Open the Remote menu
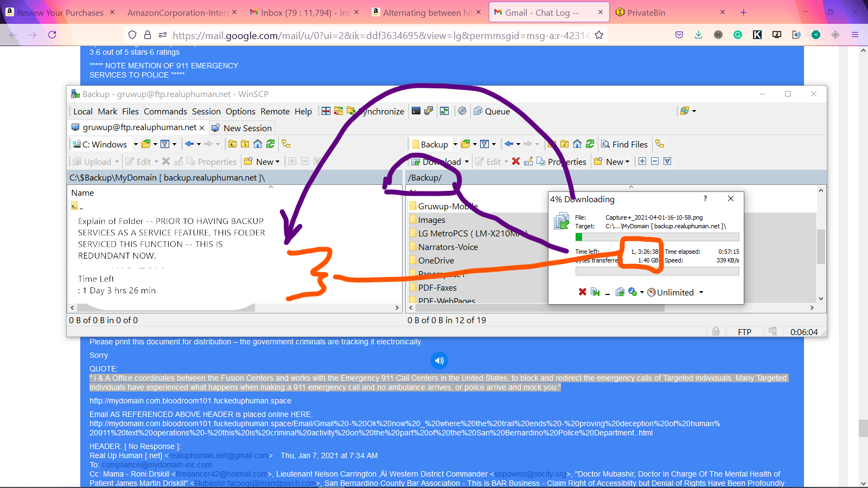Screen dimensions: 868x488 click(275, 111)
